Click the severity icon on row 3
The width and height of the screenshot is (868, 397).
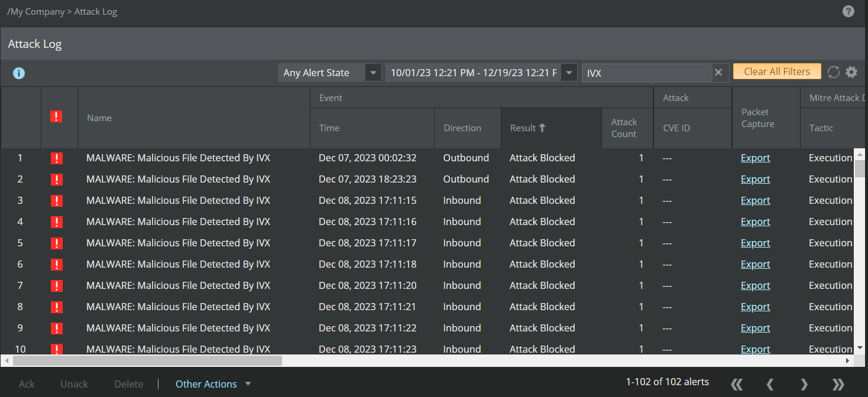56,200
